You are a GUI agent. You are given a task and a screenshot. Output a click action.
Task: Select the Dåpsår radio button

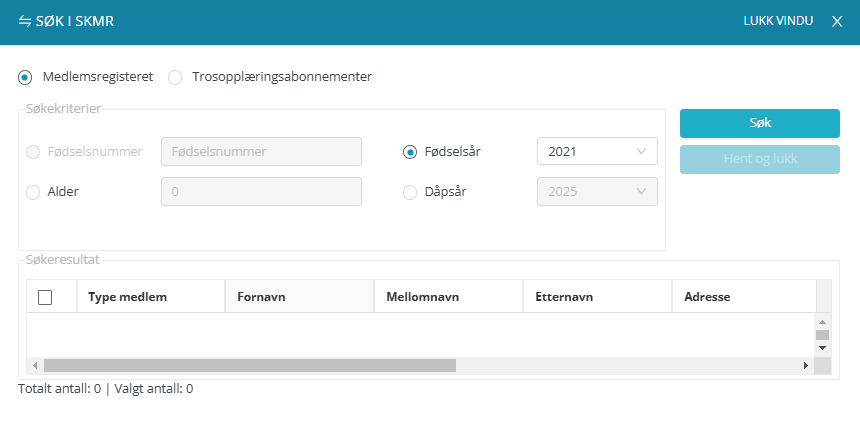[409, 192]
